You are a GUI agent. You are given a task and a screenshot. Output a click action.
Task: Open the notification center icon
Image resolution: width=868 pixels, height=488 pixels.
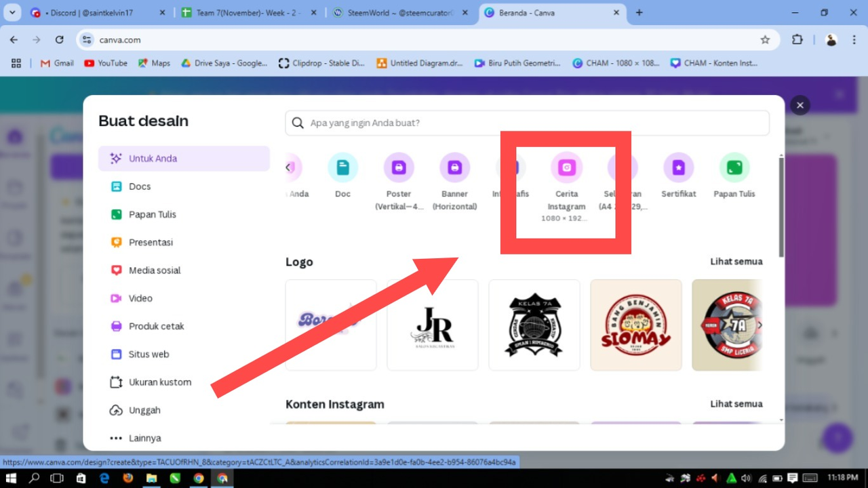[793, 479]
